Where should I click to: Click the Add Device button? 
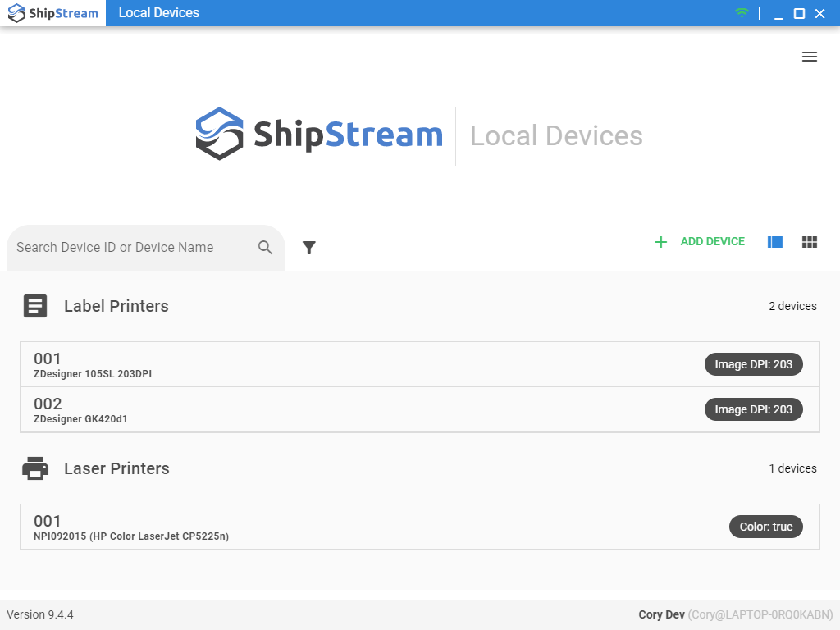[712, 242]
